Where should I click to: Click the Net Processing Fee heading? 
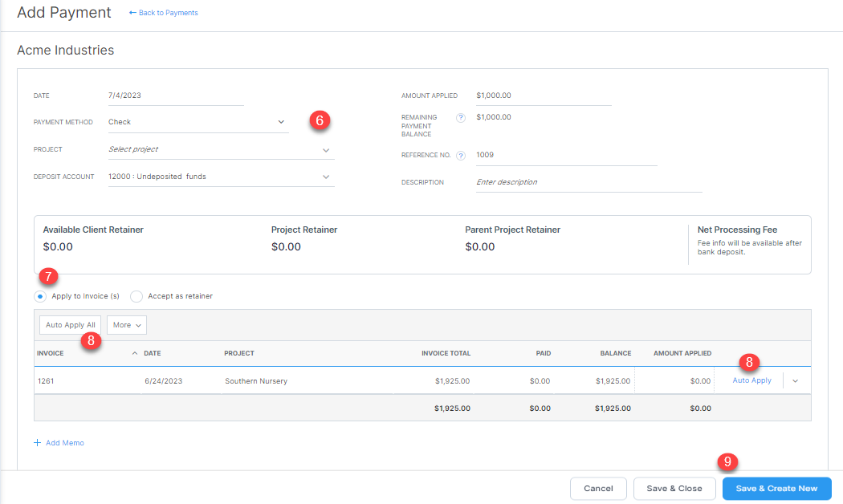[737, 230]
